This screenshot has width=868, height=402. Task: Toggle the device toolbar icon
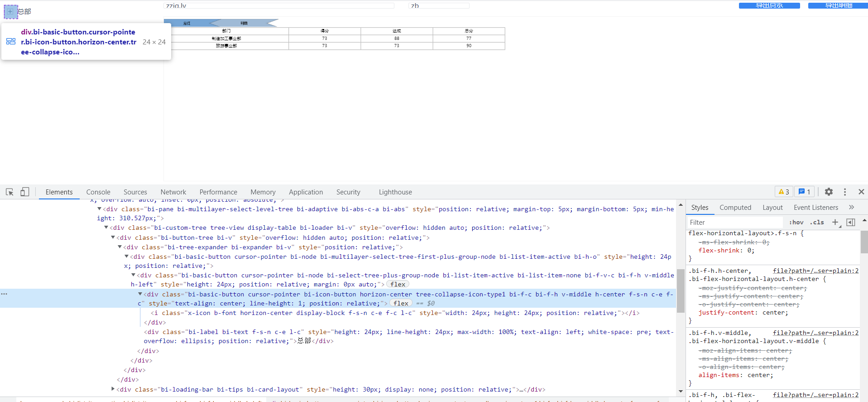(25, 192)
